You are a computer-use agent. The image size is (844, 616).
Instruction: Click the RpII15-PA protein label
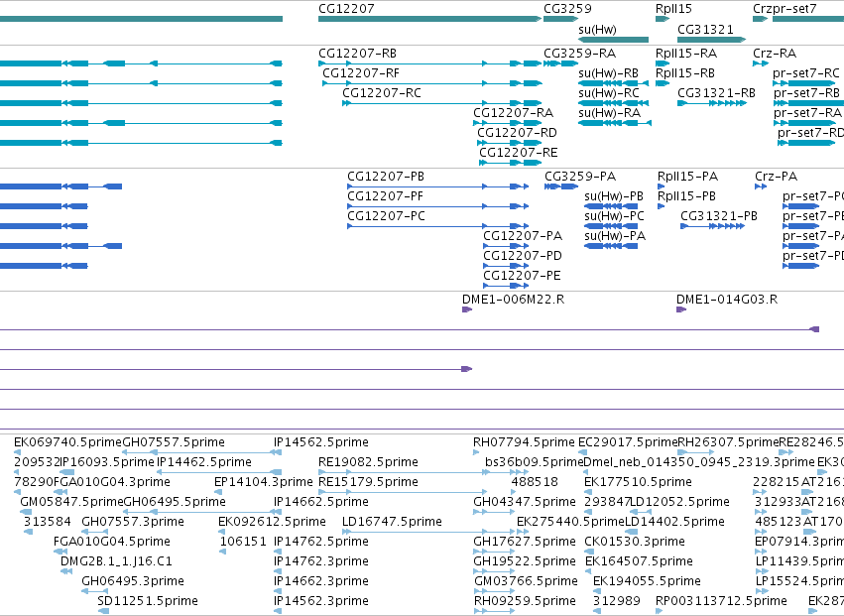[687, 177]
